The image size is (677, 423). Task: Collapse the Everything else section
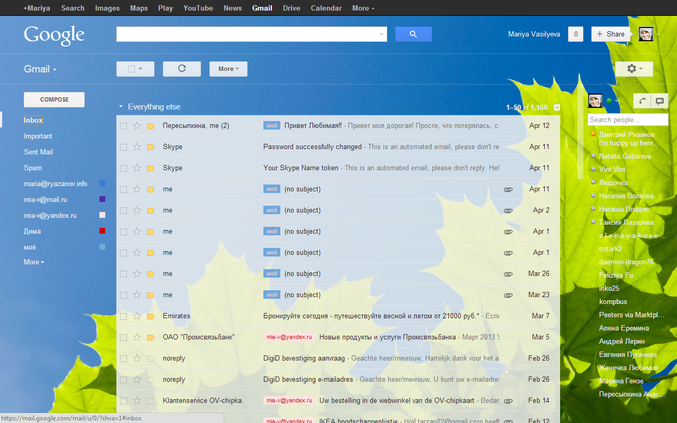121,106
